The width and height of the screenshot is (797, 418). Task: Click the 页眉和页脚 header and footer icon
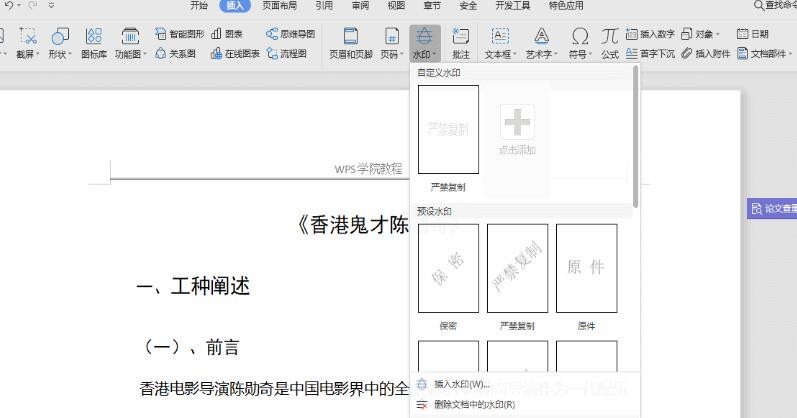point(351,41)
